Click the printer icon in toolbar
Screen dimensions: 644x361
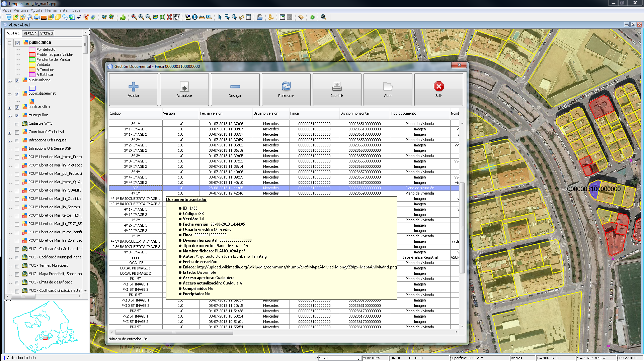coord(37,17)
